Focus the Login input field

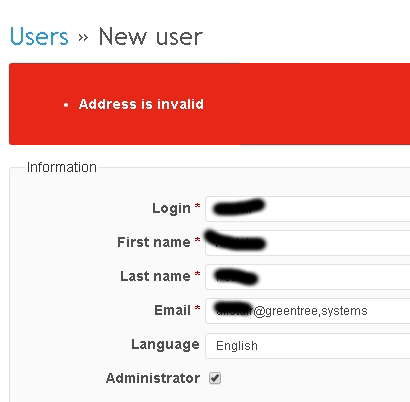tap(308, 209)
